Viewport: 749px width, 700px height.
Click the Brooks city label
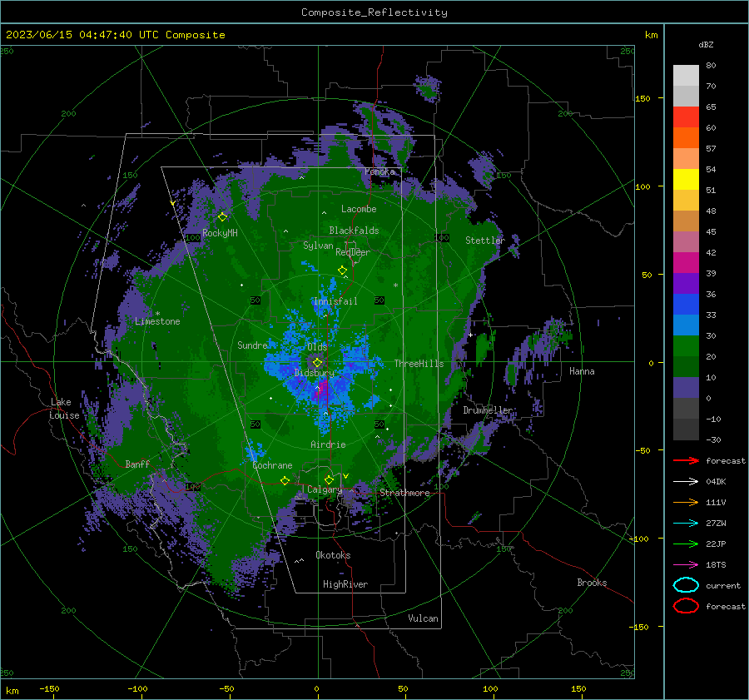pos(592,583)
